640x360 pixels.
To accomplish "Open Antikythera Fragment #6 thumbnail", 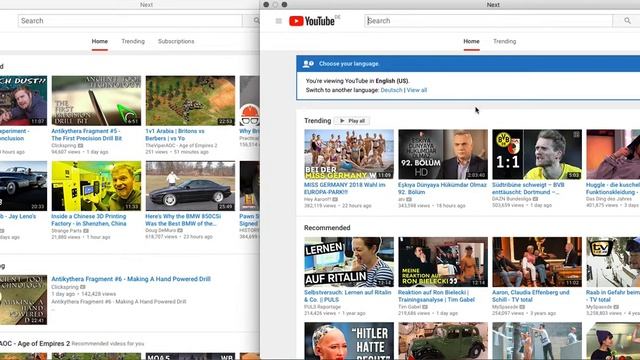I will pos(23,300).
